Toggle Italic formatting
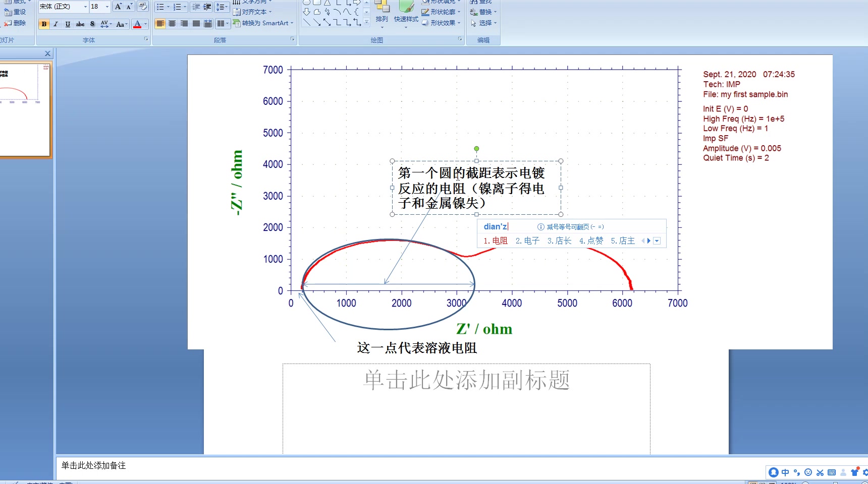Viewport: 868px width, 484px height. click(56, 24)
